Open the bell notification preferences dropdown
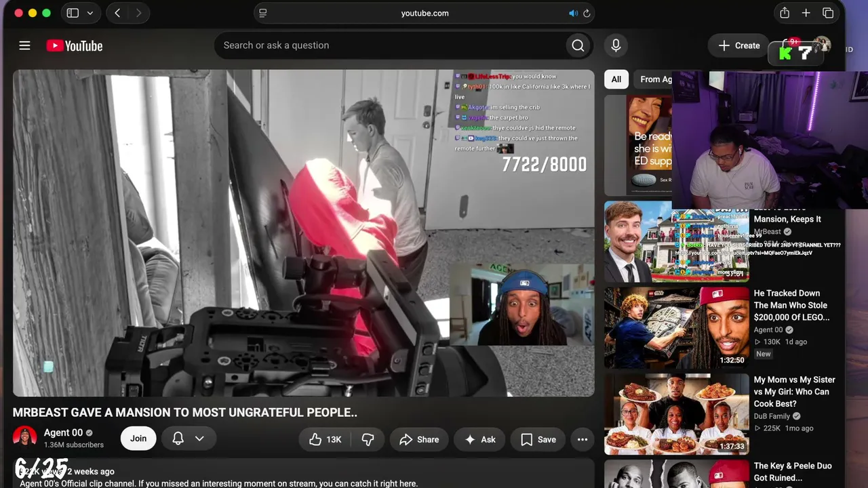This screenshot has width=868, height=488. tap(189, 439)
